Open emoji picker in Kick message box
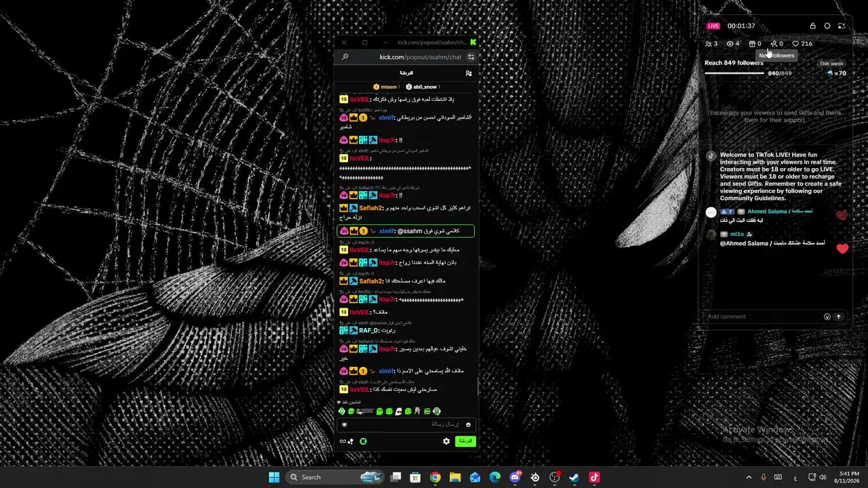The width and height of the screenshot is (868, 488). tap(468, 424)
